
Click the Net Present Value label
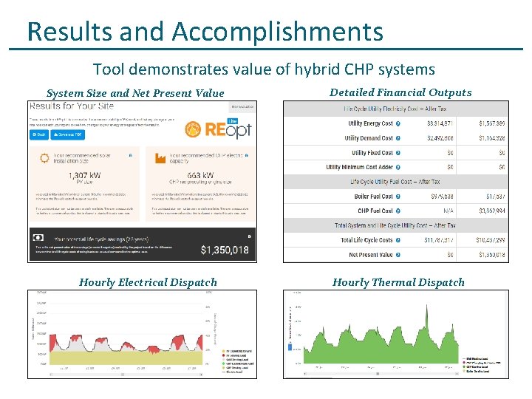pyautogui.click(x=370, y=255)
